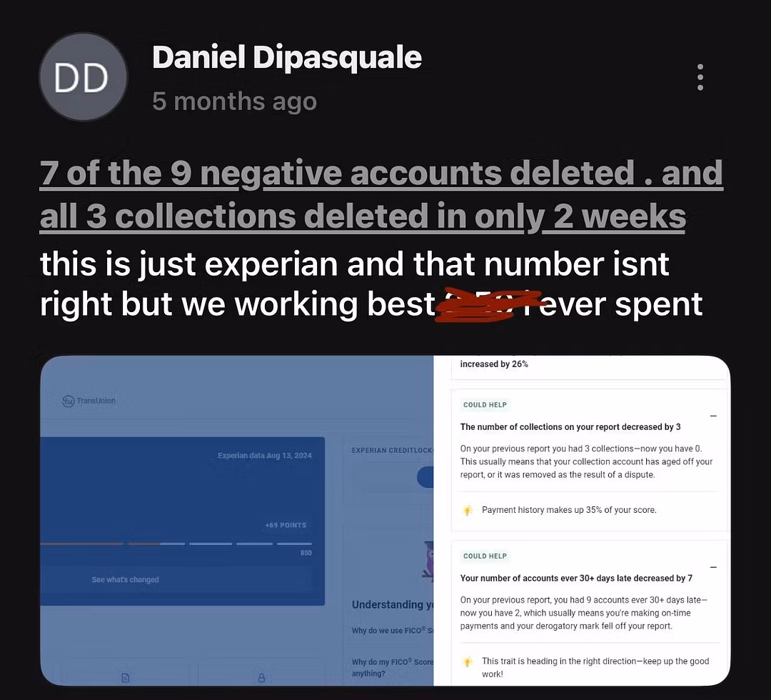771x700 pixels.
Task: Click the 'See what's changed' button
Action: [x=125, y=579]
